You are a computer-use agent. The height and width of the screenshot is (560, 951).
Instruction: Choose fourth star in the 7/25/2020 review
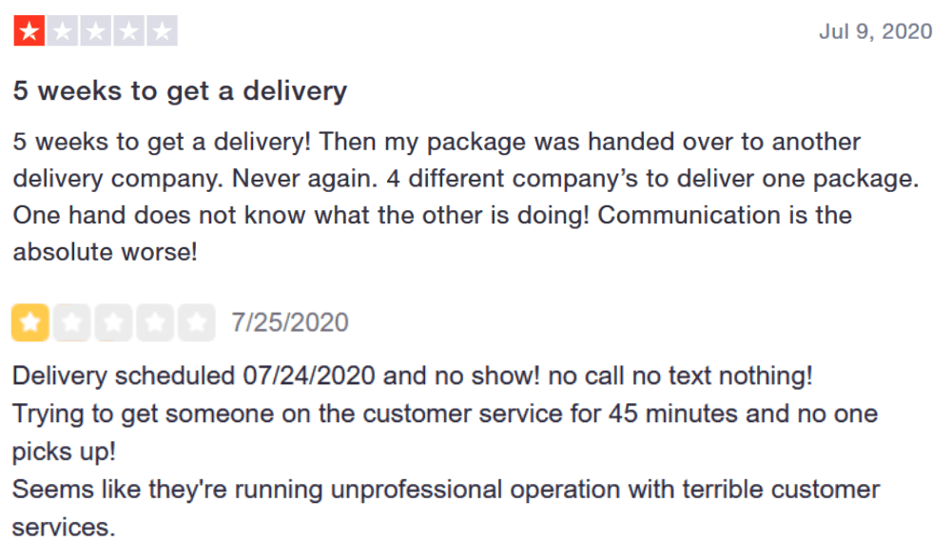tap(154, 323)
